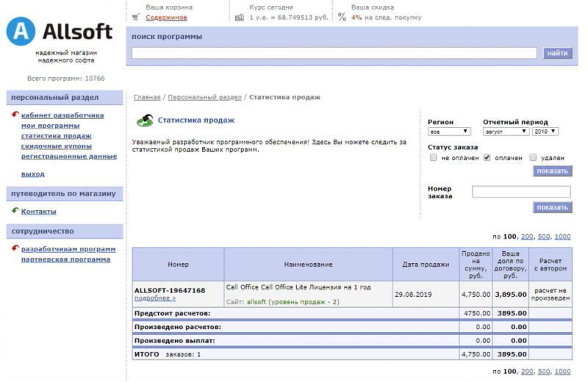Show 200 per page above table
588x382 pixels.
[x=527, y=237]
